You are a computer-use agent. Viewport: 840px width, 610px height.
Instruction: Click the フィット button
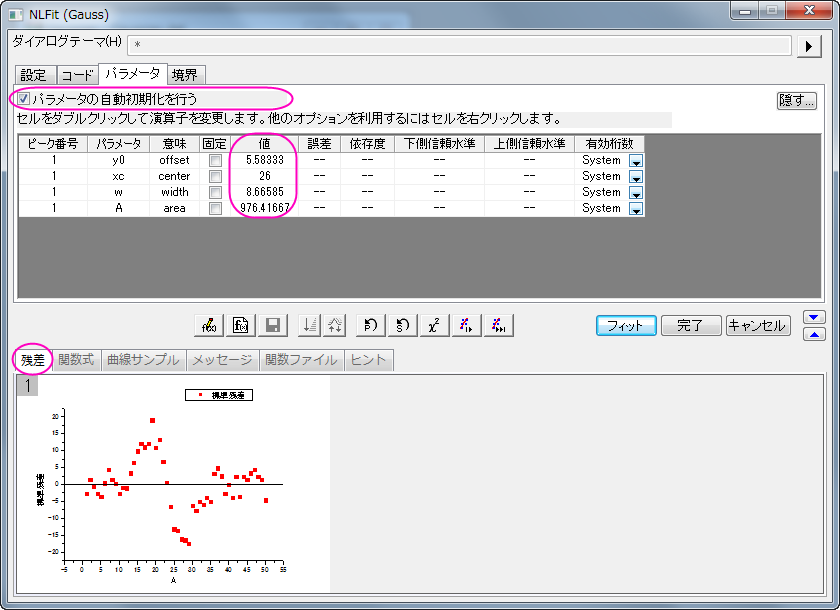626,325
